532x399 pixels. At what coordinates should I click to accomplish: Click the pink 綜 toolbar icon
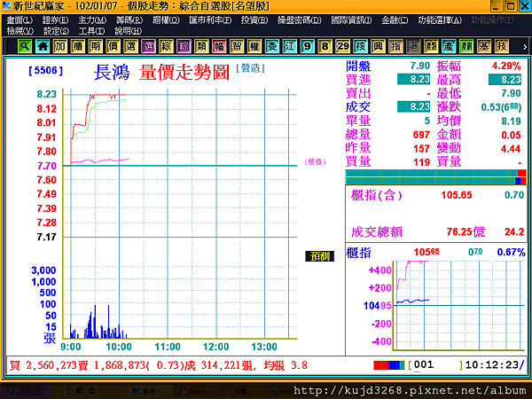click(184, 46)
